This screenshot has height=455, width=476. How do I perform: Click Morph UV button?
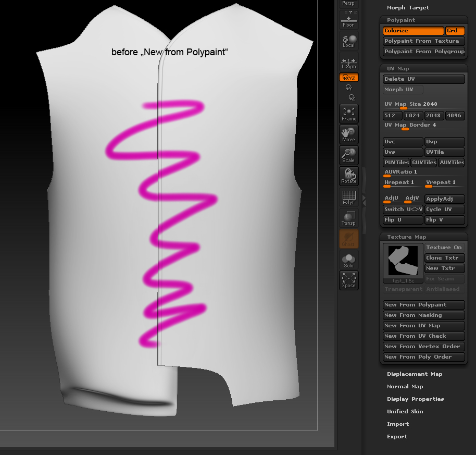pos(403,90)
